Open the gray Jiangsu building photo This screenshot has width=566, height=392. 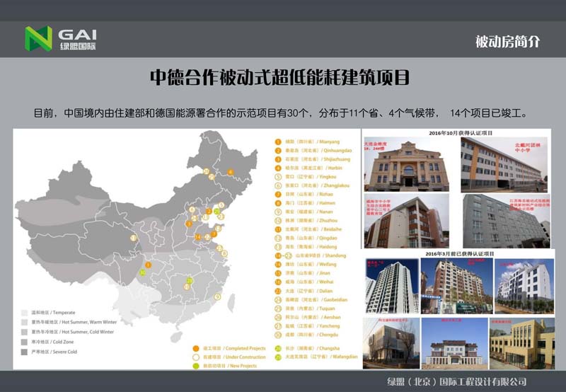tap(507, 221)
